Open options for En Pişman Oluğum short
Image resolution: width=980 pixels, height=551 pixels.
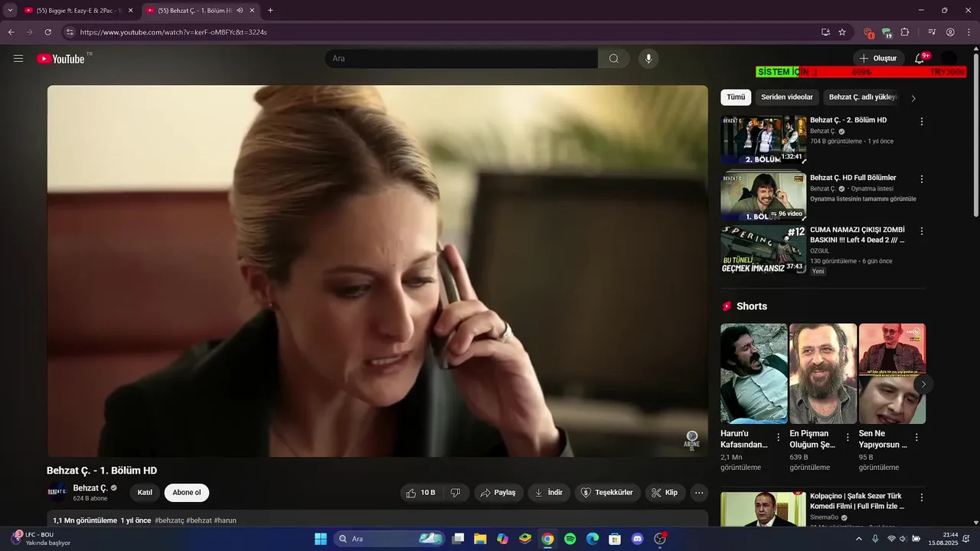pyautogui.click(x=848, y=437)
